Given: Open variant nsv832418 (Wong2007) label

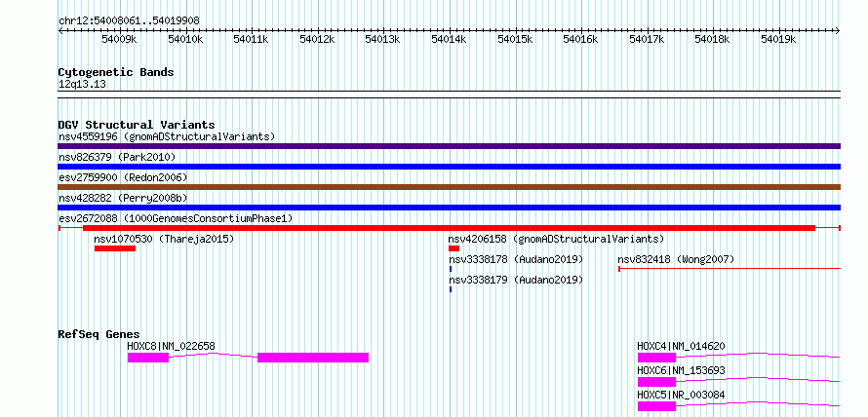Looking at the screenshot, I should (x=676, y=259).
